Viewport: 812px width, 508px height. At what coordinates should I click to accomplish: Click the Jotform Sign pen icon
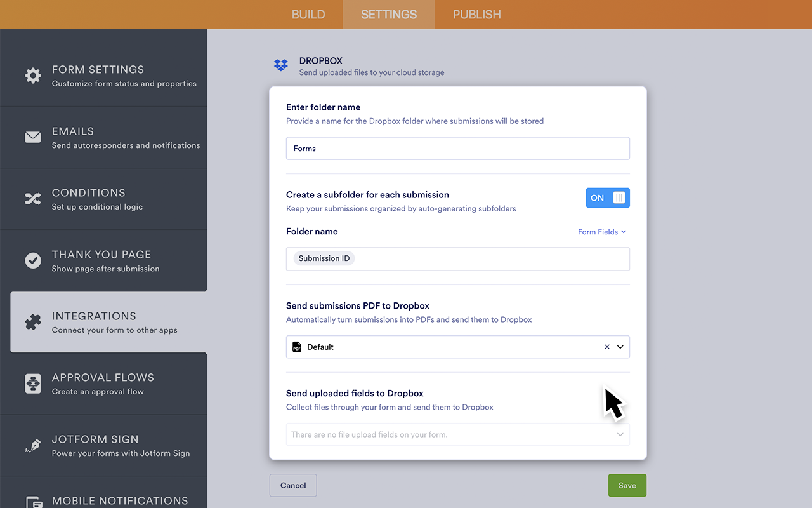click(x=33, y=445)
